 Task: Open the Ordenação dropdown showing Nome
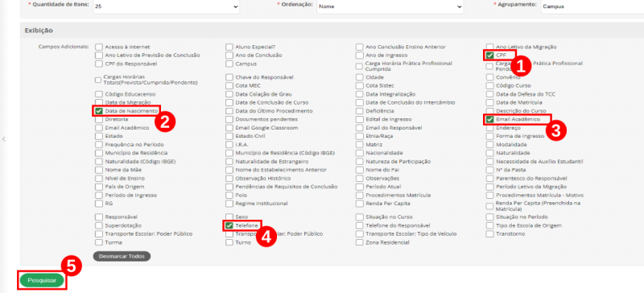pyautogui.click(x=390, y=6)
